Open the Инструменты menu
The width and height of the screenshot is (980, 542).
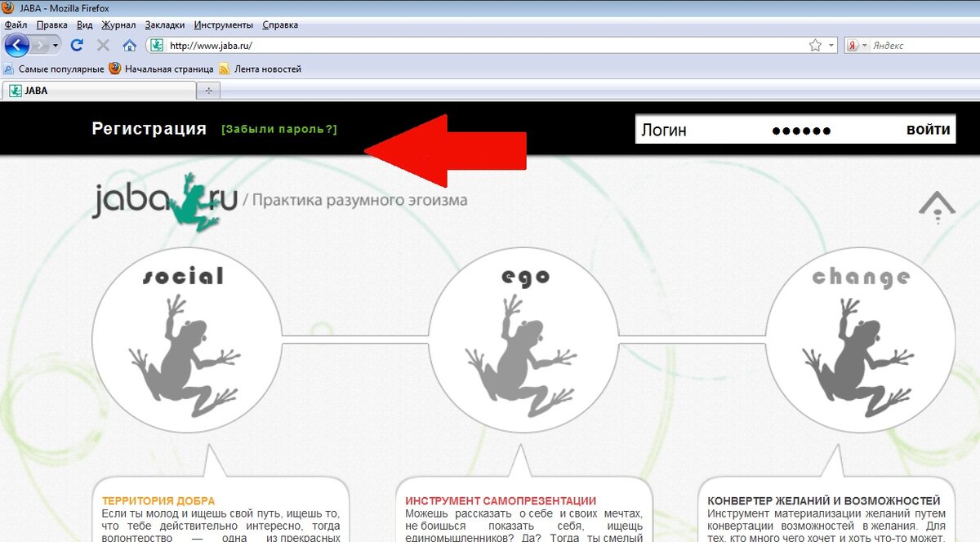[x=223, y=24]
